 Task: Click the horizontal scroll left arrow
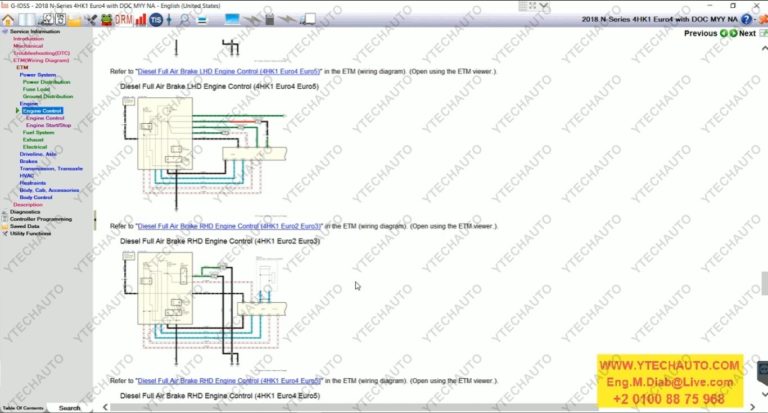point(105,407)
